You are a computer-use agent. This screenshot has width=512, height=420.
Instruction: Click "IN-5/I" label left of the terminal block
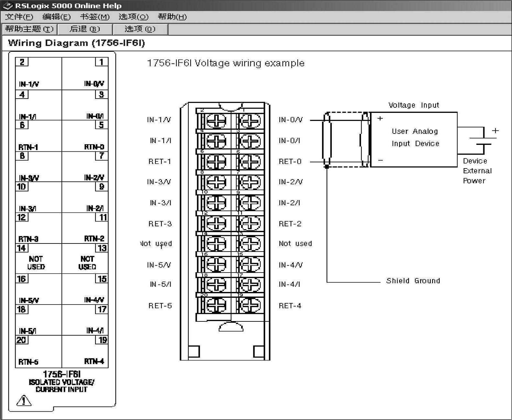tap(161, 284)
